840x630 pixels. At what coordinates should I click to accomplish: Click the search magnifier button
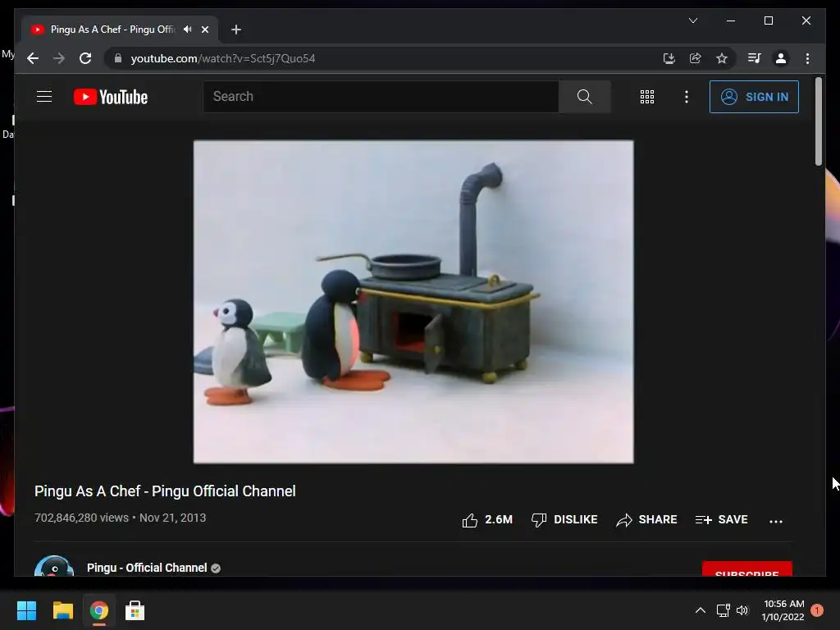[x=584, y=97]
